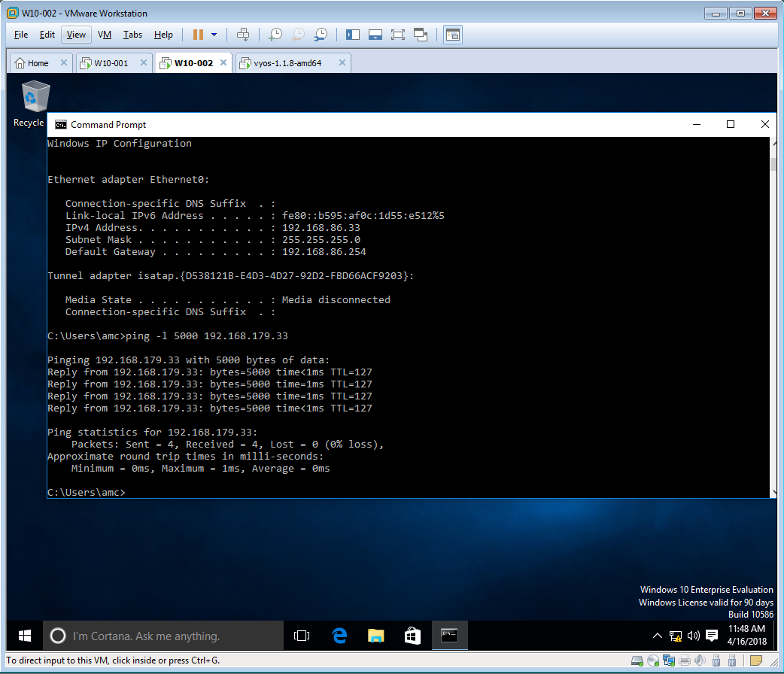Open the VM menu
The height and width of the screenshot is (674, 784).
(x=104, y=34)
